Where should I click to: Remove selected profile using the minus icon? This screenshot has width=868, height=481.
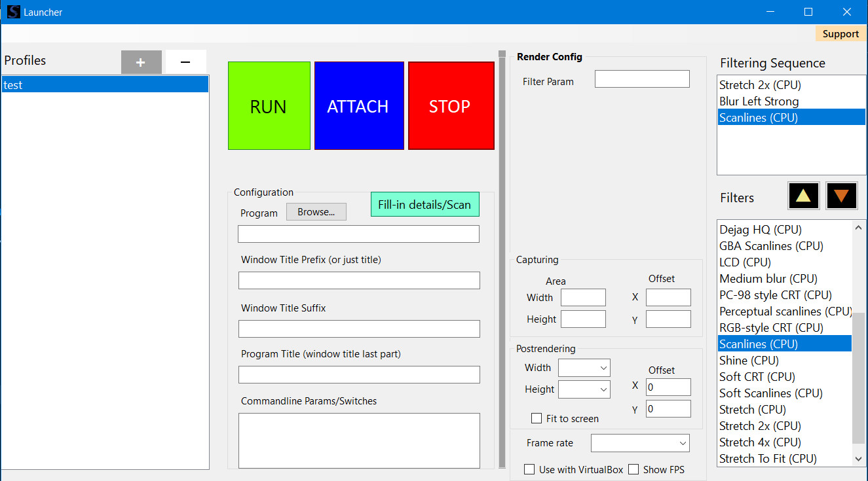[x=185, y=62]
